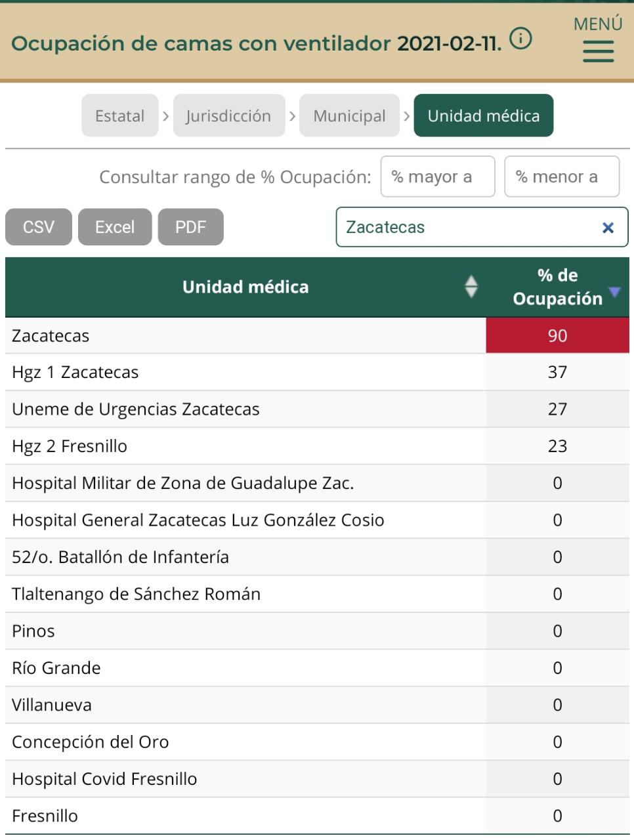This screenshot has height=840, width=634.
Task: Export table to Excel
Action: (x=115, y=227)
